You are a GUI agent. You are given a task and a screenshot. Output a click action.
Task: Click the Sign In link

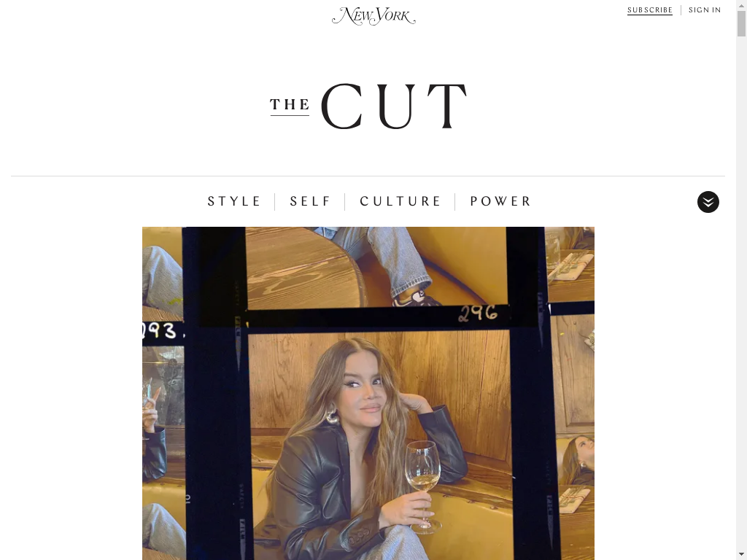(x=705, y=10)
